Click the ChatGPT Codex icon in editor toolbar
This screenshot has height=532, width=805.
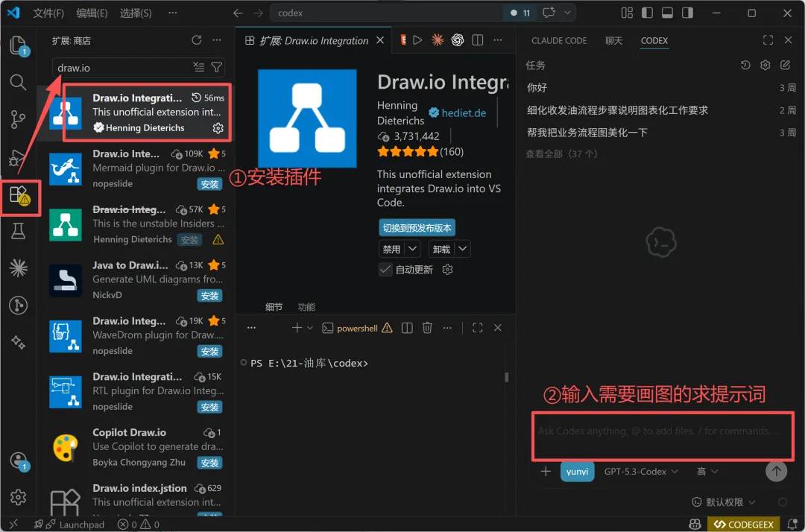point(458,40)
